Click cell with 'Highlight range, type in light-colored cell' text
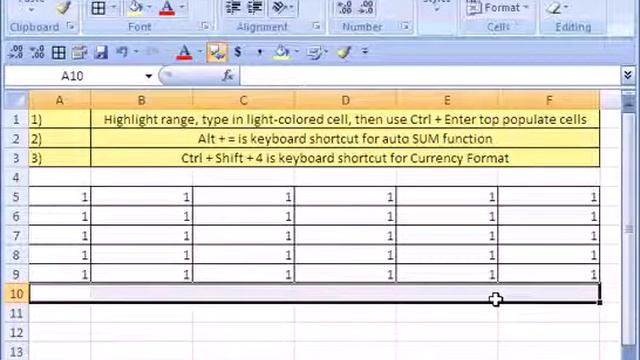 click(x=345, y=120)
